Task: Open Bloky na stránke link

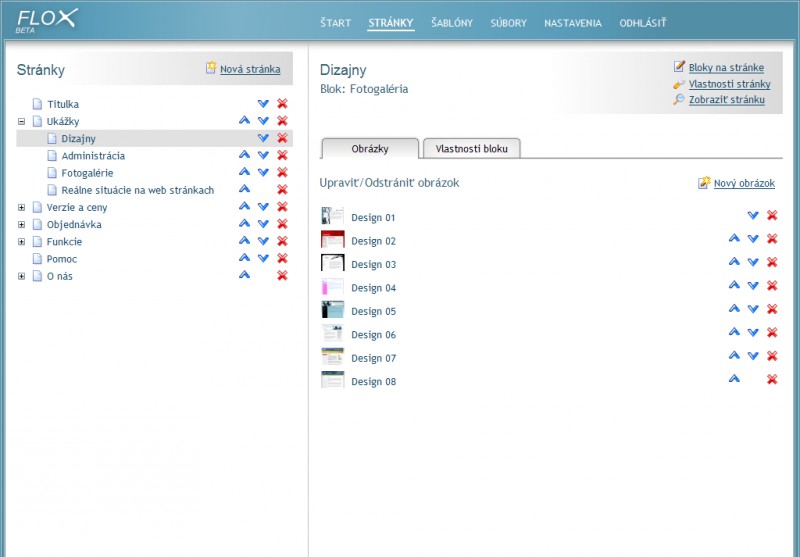Action: tap(726, 67)
